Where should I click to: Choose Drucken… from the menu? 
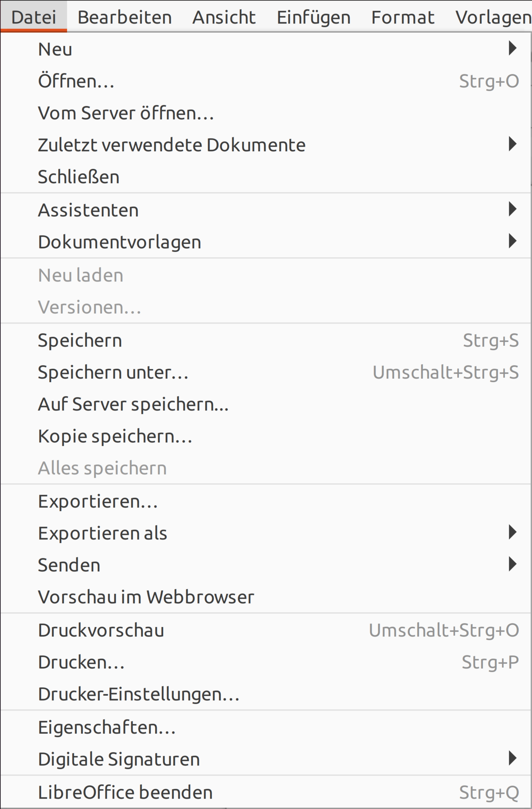pyautogui.click(x=266, y=662)
